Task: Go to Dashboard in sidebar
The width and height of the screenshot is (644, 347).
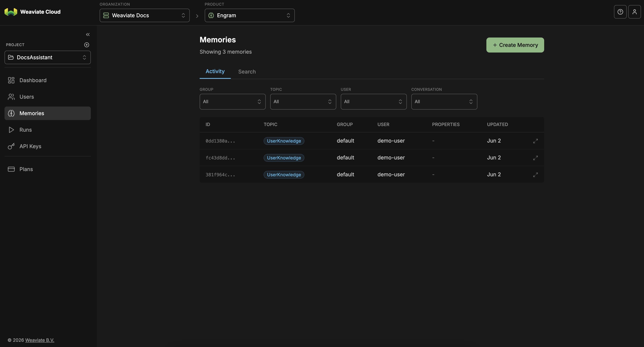Action: click(x=47, y=80)
